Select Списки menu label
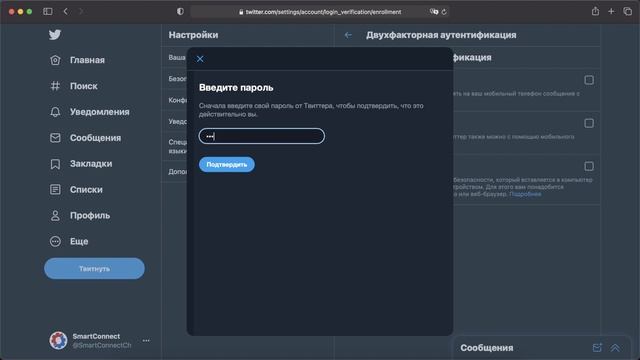The width and height of the screenshot is (640, 360). pyautogui.click(x=86, y=190)
